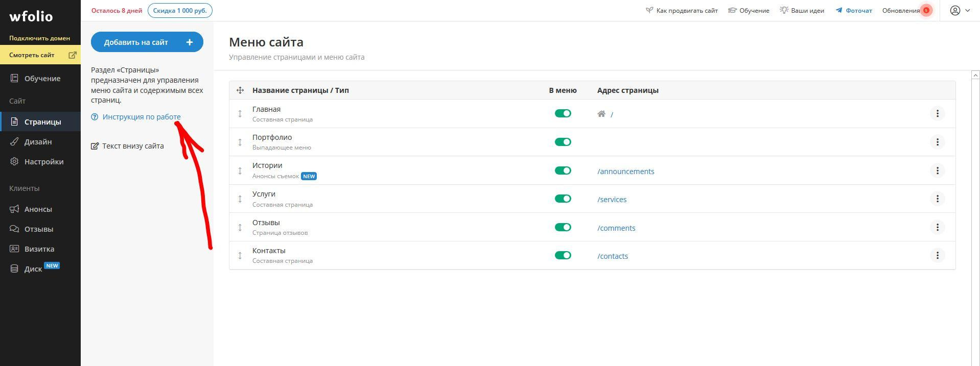Image resolution: width=980 pixels, height=366 pixels.
Task: Click the external link icon beside Смотреть сайт
Action: pos(73,55)
